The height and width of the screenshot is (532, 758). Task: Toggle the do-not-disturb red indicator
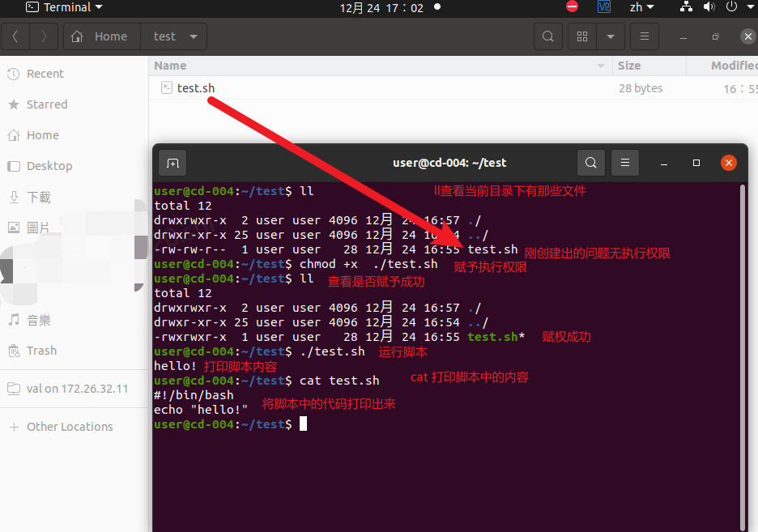click(x=571, y=6)
